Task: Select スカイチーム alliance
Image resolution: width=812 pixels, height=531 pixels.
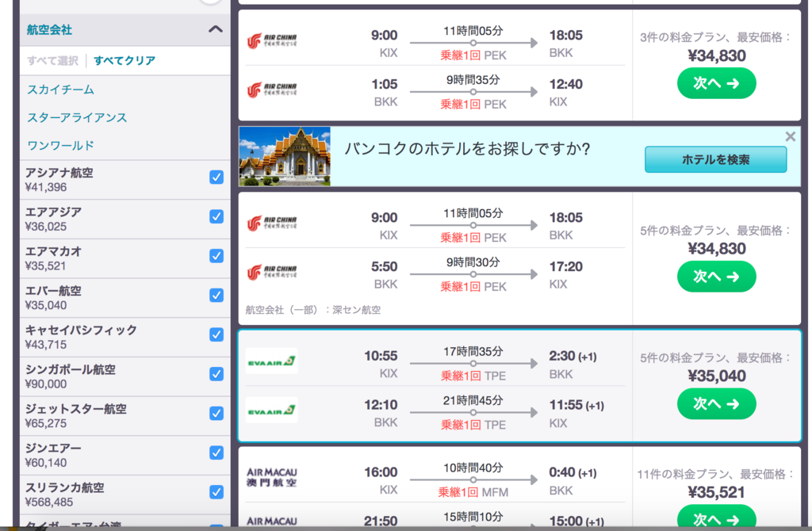Action: [60, 90]
